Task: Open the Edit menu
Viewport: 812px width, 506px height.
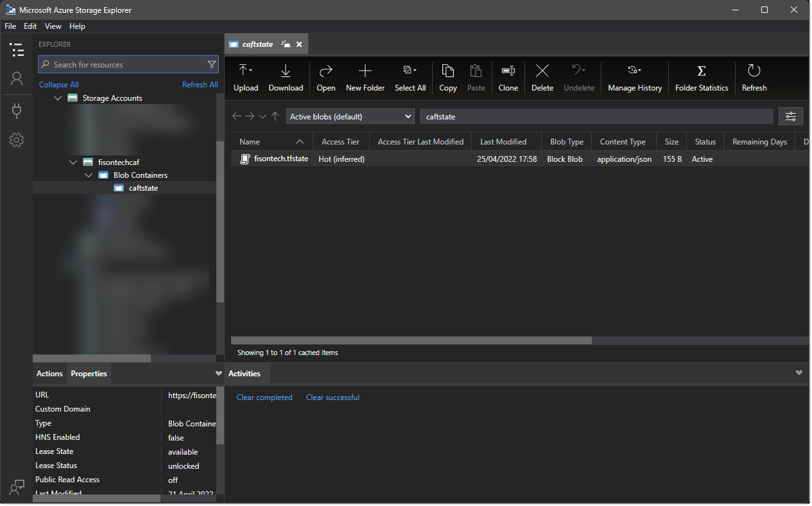Action: pyautogui.click(x=30, y=26)
